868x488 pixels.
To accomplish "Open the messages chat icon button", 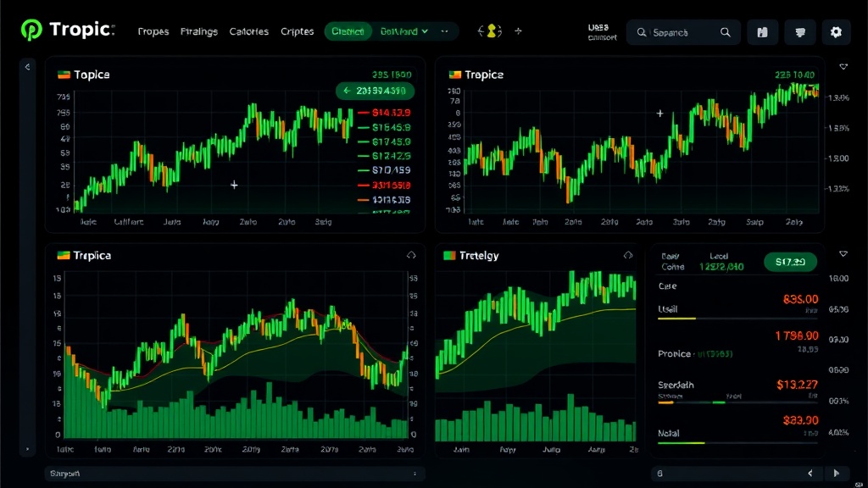I will [x=800, y=32].
